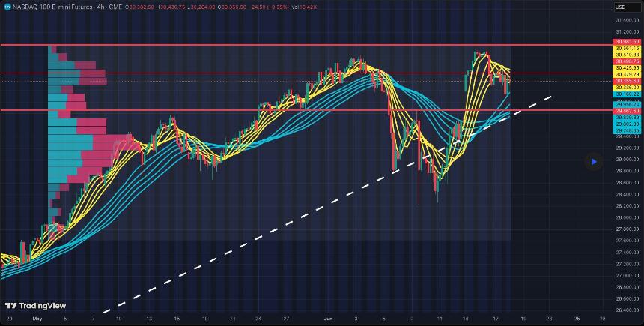This screenshot has width=644, height=326.
Task: Click date 13 on the time axis
Action: 151,319
